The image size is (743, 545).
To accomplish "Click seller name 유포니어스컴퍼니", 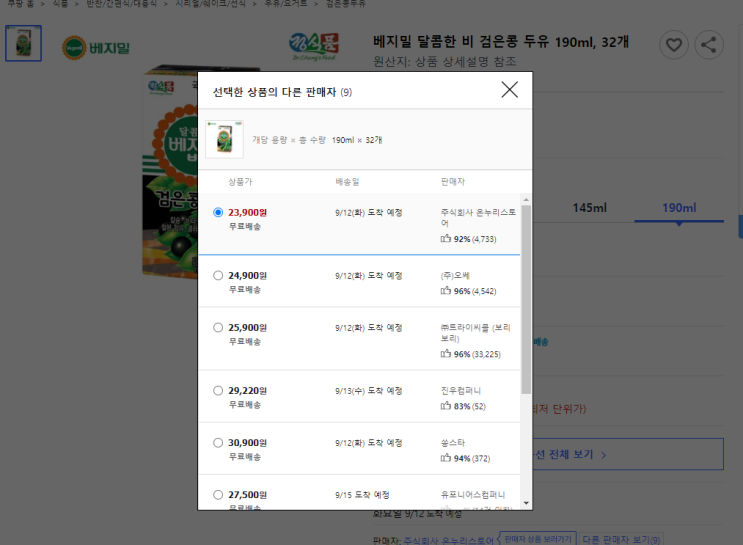I will [473, 495].
